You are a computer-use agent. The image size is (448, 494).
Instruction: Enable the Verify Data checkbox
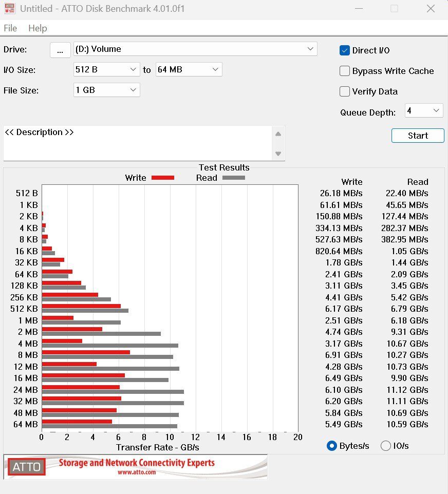pyautogui.click(x=345, y=91)
